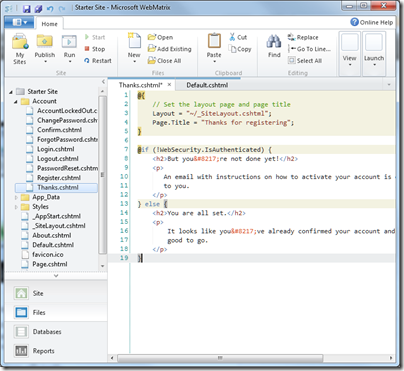The height and width of the screenshot is (371, 404).
Task: Open the application menu button
Action: pos(19,23)
